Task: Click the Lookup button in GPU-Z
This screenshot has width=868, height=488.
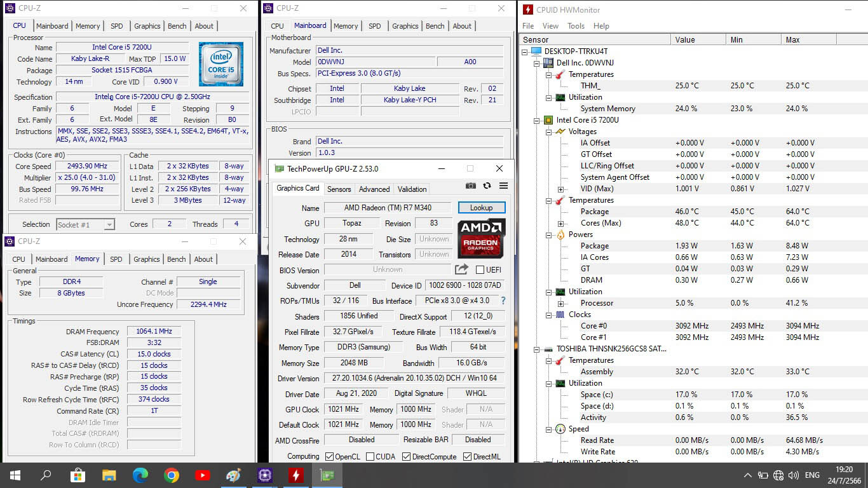Action: click(x=481, y=208)
